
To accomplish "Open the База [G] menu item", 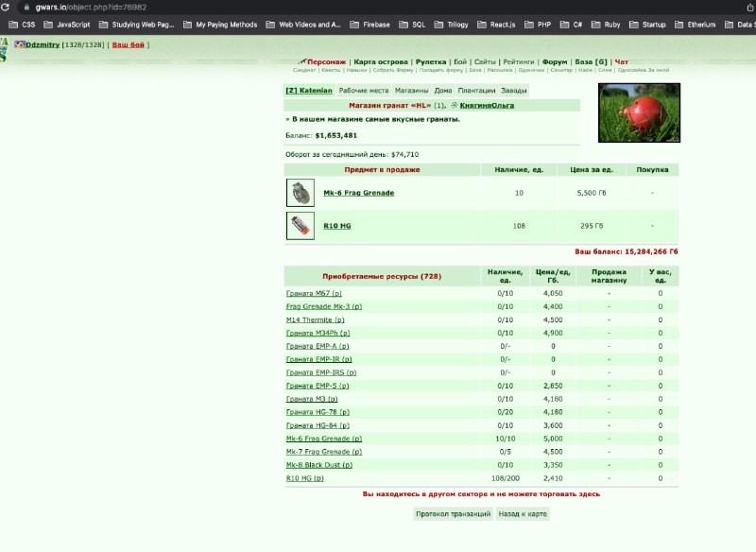I will click(592, 61).
